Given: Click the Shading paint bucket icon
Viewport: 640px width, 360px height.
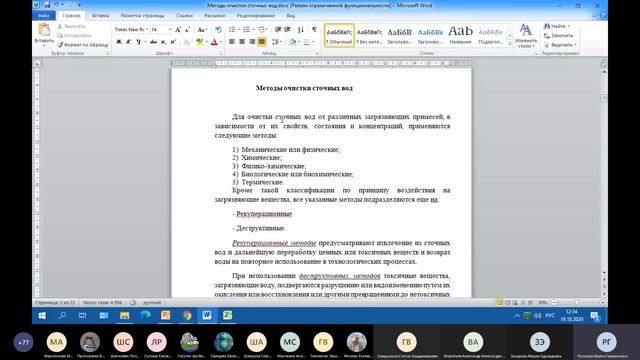Looking at the screenshot, I should [292, 42].
